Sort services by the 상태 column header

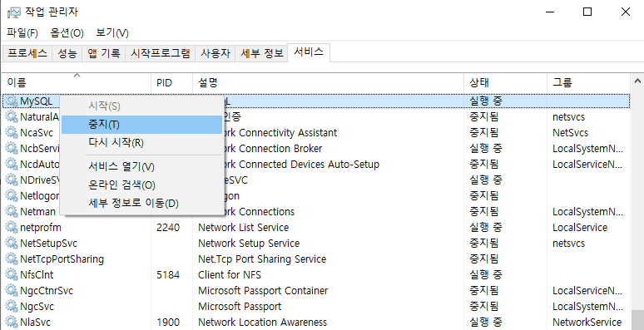point(506,82)
